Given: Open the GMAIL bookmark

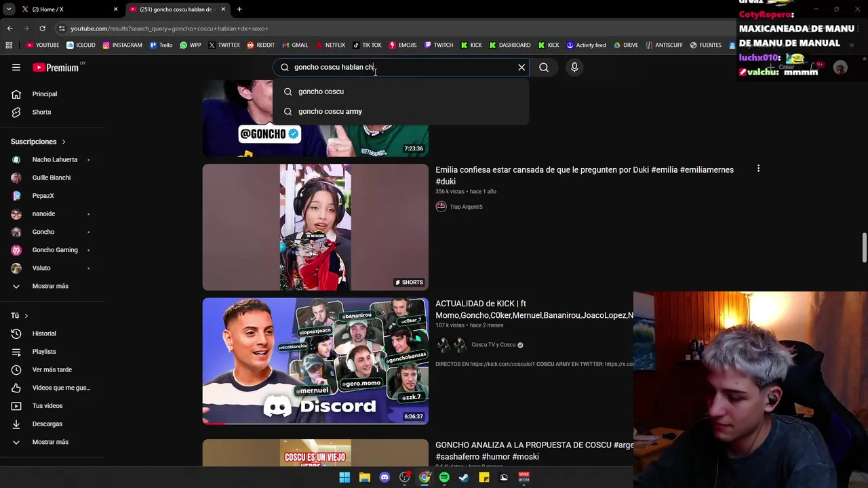Looking at the screenshot, I should tap(295, 45).
